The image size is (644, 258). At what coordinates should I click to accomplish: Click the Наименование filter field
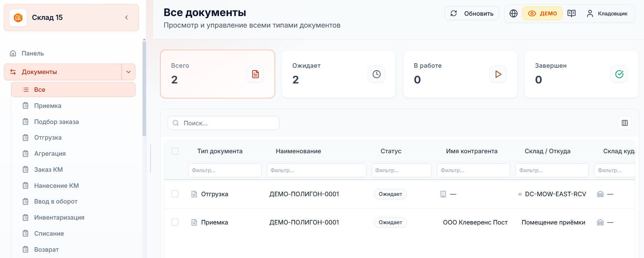click(316, 170)
